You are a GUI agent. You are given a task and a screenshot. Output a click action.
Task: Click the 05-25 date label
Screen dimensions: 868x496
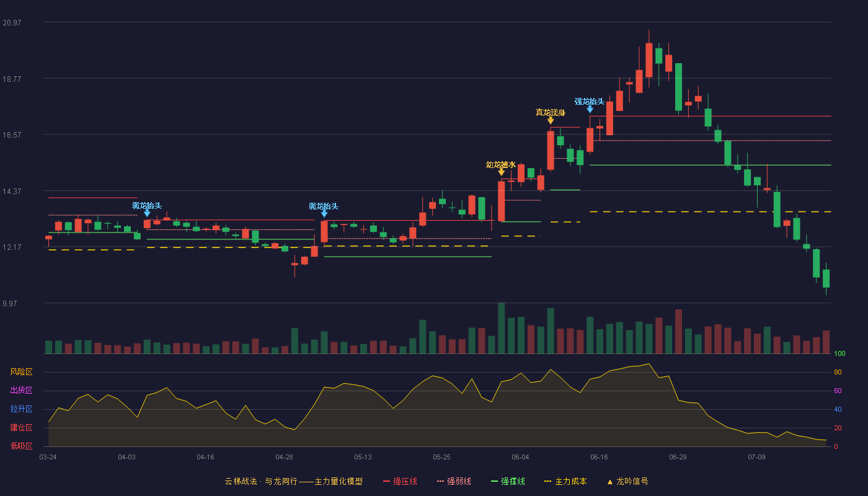[441, 457]
